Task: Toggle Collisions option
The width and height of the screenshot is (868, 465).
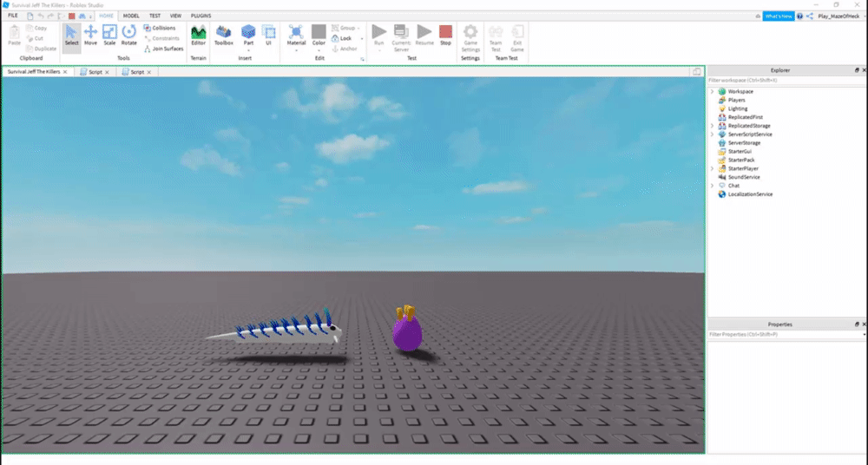Action: pyautogui.click(x=160, y=28)
